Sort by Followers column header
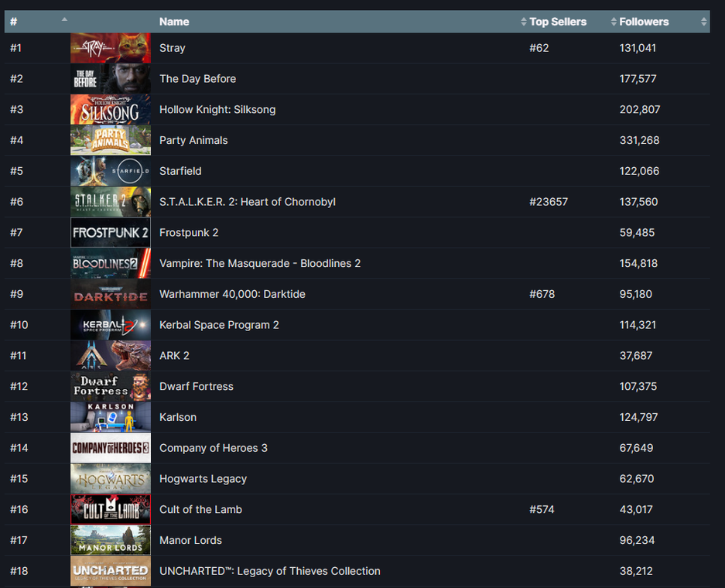Viewport: 725px width, 588px height. pyautogui.click(x=644, y=22)
